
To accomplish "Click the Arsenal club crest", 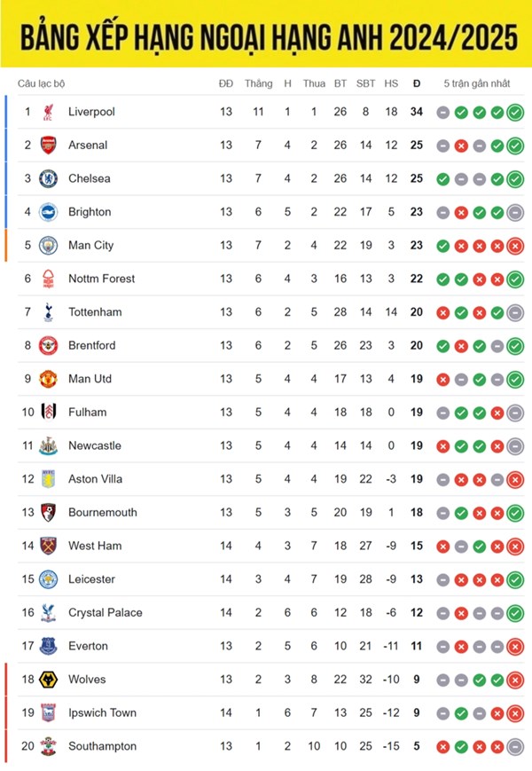I will [x=48, y=145].
